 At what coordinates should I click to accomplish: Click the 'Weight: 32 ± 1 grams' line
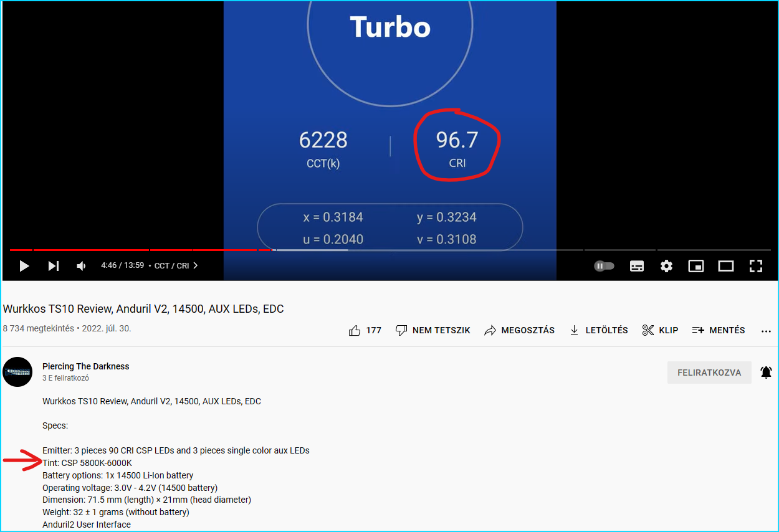point(116,512)
